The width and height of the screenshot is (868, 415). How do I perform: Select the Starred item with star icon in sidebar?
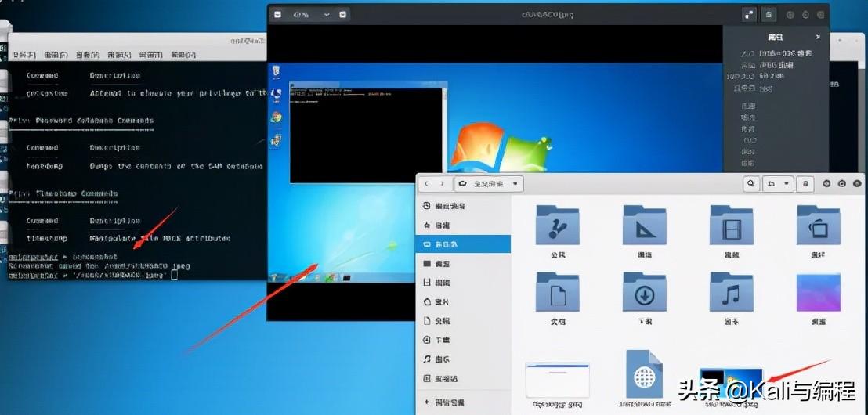(x=463, y=226)
